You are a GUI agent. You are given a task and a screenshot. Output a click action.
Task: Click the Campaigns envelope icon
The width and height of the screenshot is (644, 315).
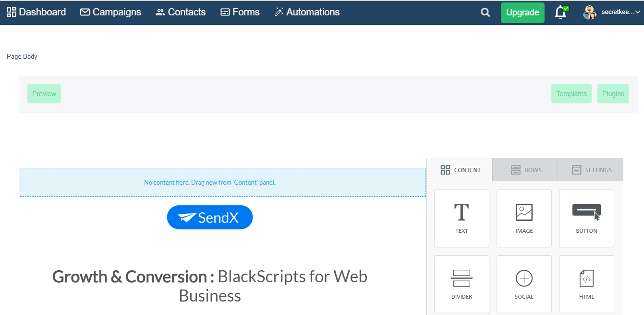85,12
